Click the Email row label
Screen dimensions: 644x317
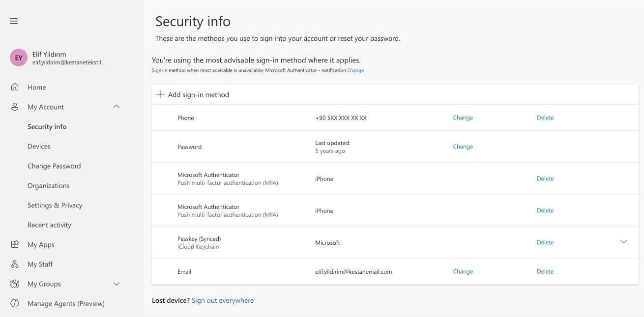click(x=184, y=272)
